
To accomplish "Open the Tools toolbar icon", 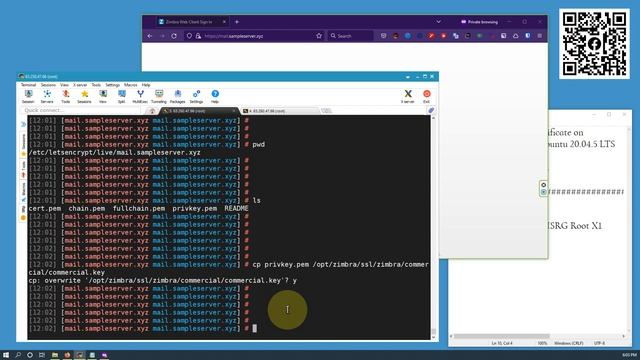I will point(66,97).
